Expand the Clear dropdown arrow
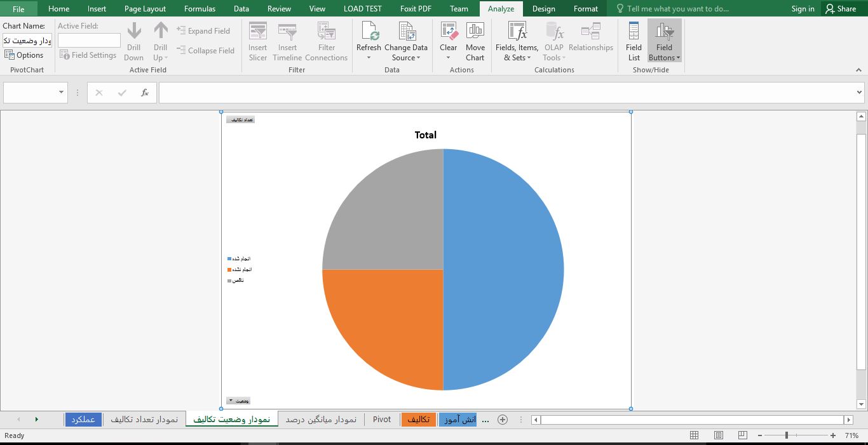This screenshot has width=868, height=445. [x=449, y=58]
